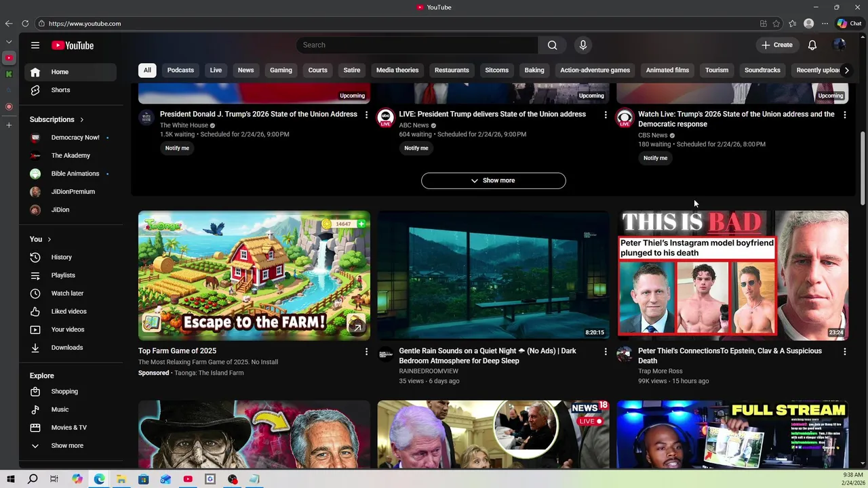Select the Sitcoms filter chip

tap(496, 70)
